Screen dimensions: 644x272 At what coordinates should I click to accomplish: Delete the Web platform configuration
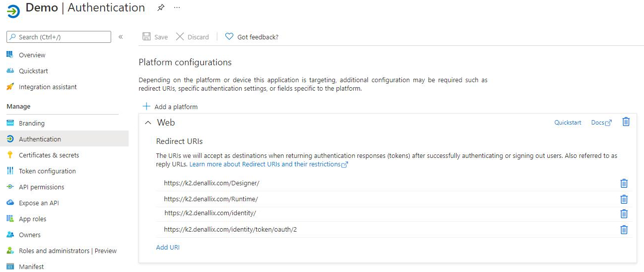626,122
